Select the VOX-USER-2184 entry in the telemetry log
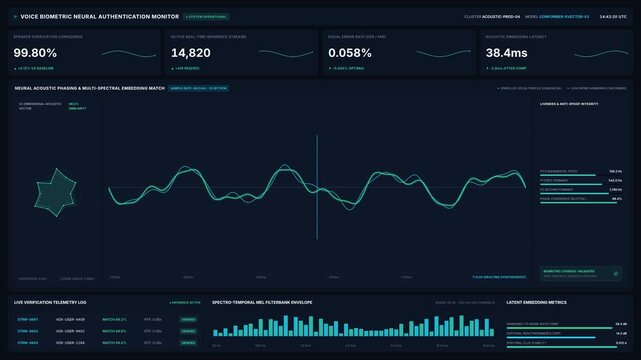The height and width of the screenshot is (360, 641). [x=70, y=343]
